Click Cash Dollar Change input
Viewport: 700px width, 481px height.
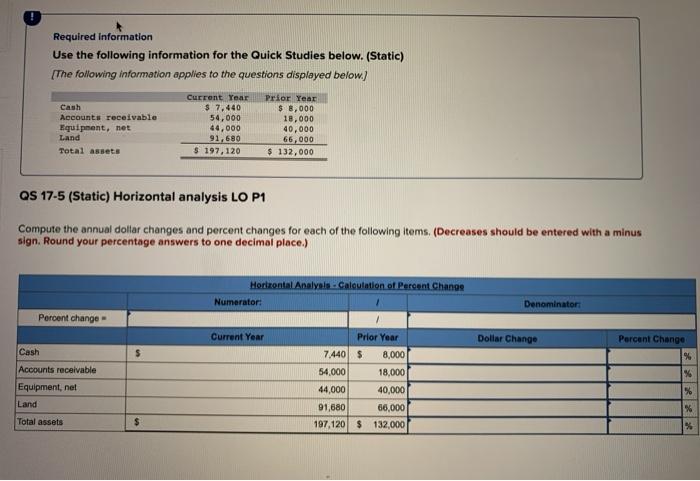507,356
